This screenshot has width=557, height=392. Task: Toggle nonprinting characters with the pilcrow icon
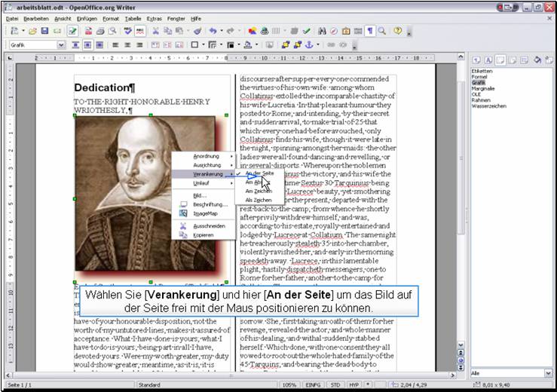tap(370, 31)
